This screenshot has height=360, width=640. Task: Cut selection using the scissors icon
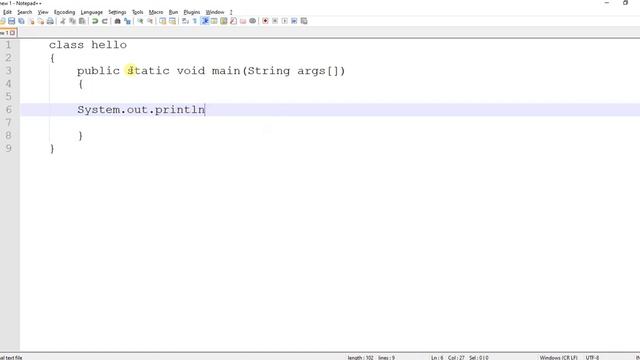pos(62,21)
